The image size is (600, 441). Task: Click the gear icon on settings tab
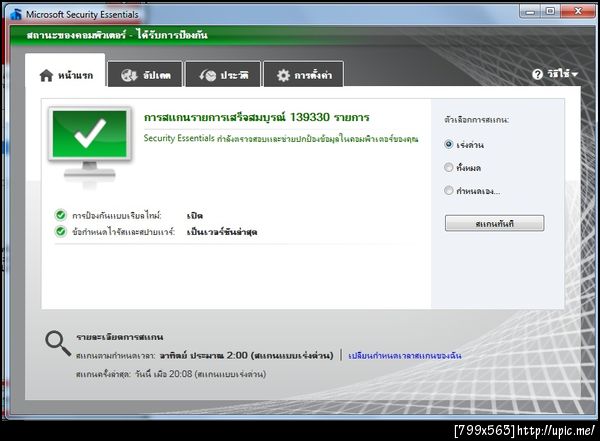click(283, 75)
